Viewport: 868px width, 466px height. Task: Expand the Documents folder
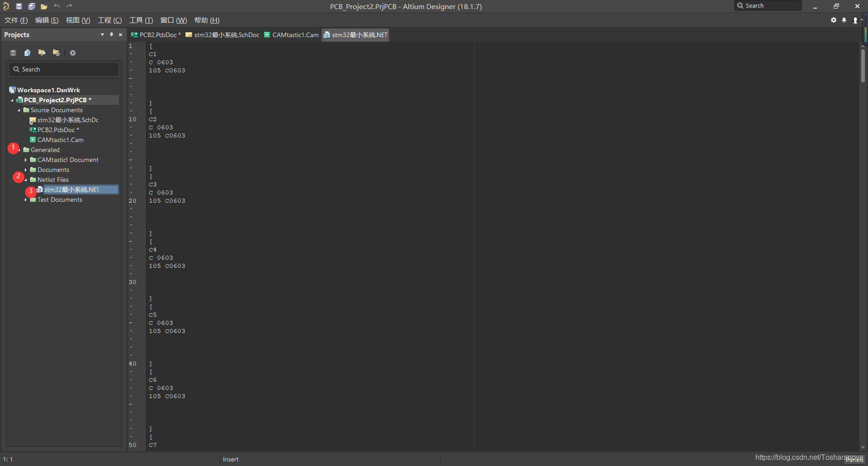[x=26, y=170]
